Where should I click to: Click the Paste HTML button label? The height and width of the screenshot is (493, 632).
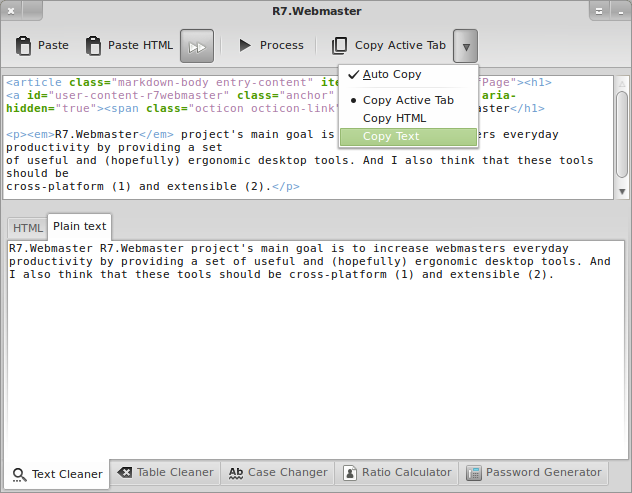coord(140,45)
